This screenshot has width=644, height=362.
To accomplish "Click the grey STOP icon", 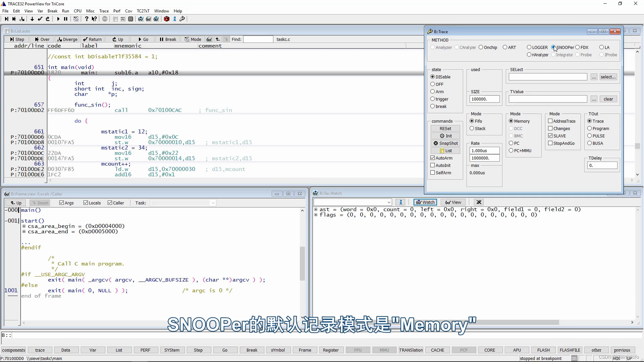I will pos(105,19).
